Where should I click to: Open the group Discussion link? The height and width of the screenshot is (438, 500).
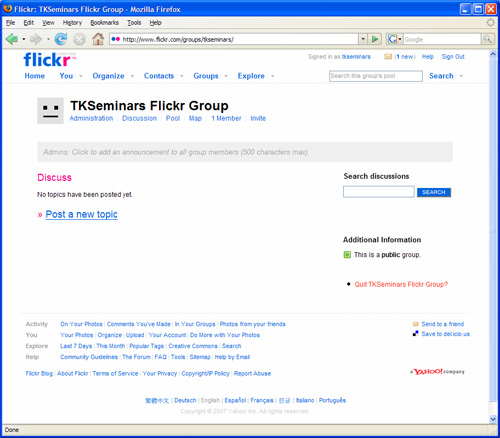click(139, 118)
